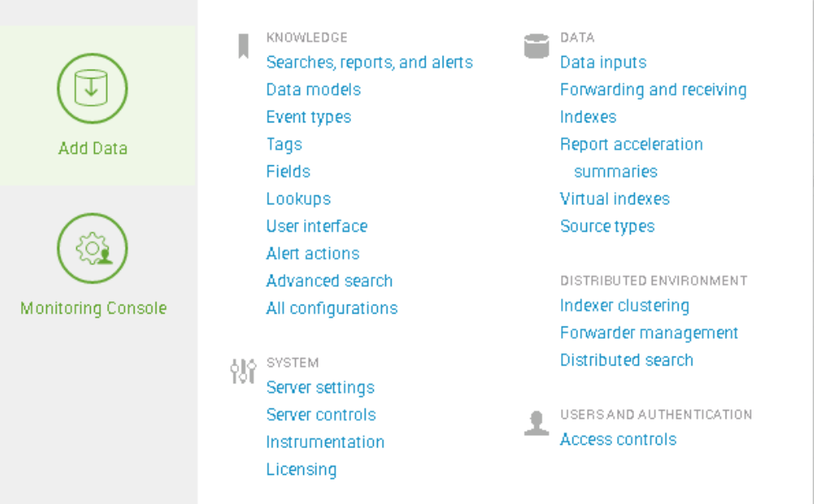The height and width of the screenshot is (504, 814).
Task: Open the Event types page
Action: coord(308,117)
